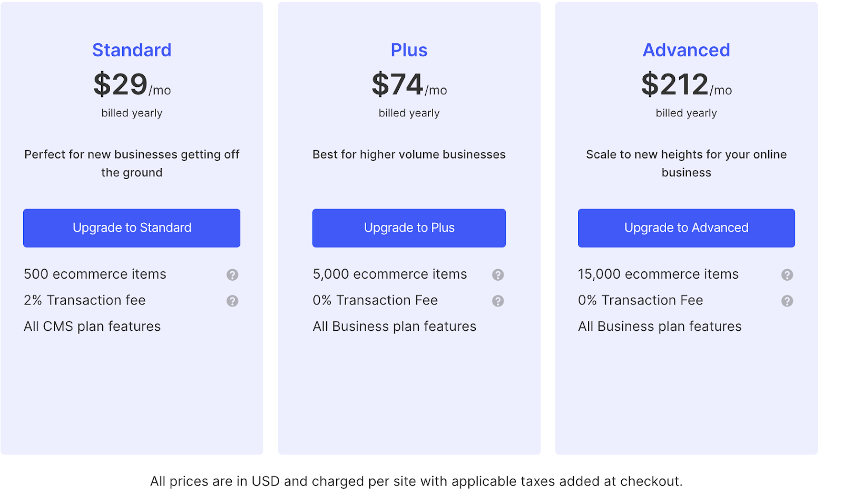This screenshot has width=843, height=504.
Task: Choose the Upgrade to Advanced button
Action: click(x=686, y=228)
